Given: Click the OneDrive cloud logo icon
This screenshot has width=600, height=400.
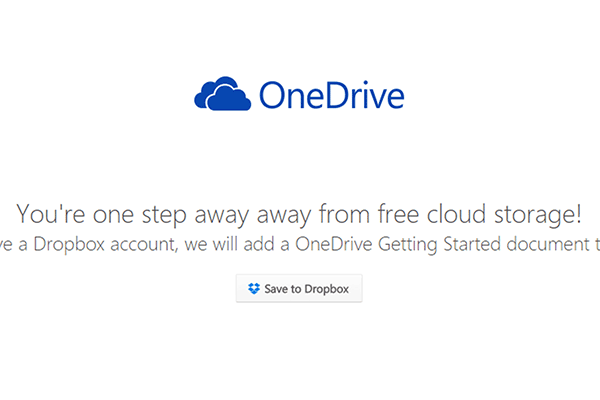Looking at the screenshot, I should [221, 95].
